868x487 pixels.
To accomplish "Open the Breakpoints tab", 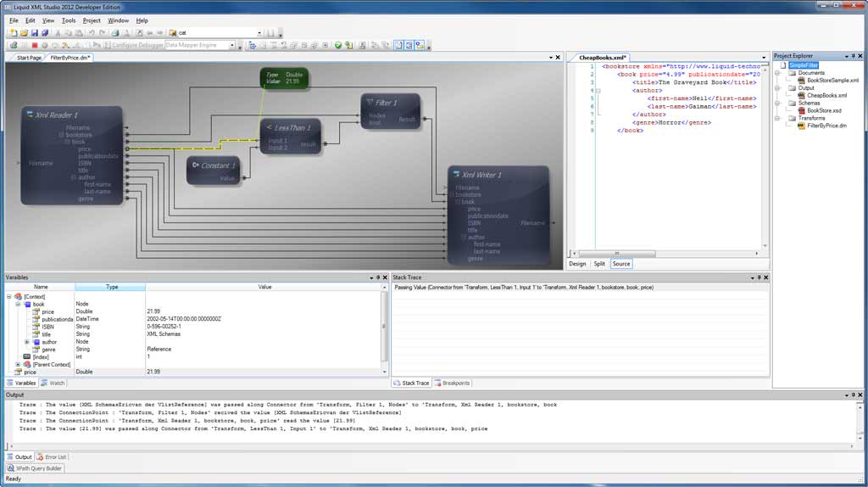I will (453, 383).
